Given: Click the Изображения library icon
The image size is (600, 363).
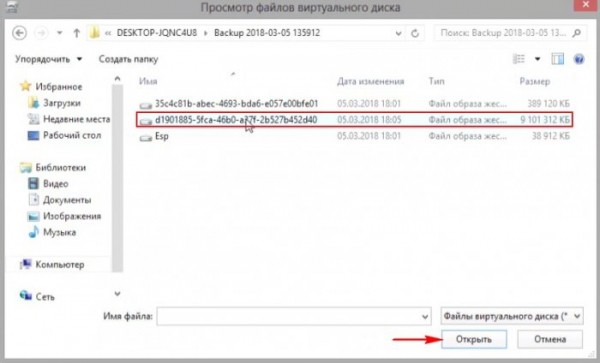Looking at the screenshot, I should pos(34,216).
